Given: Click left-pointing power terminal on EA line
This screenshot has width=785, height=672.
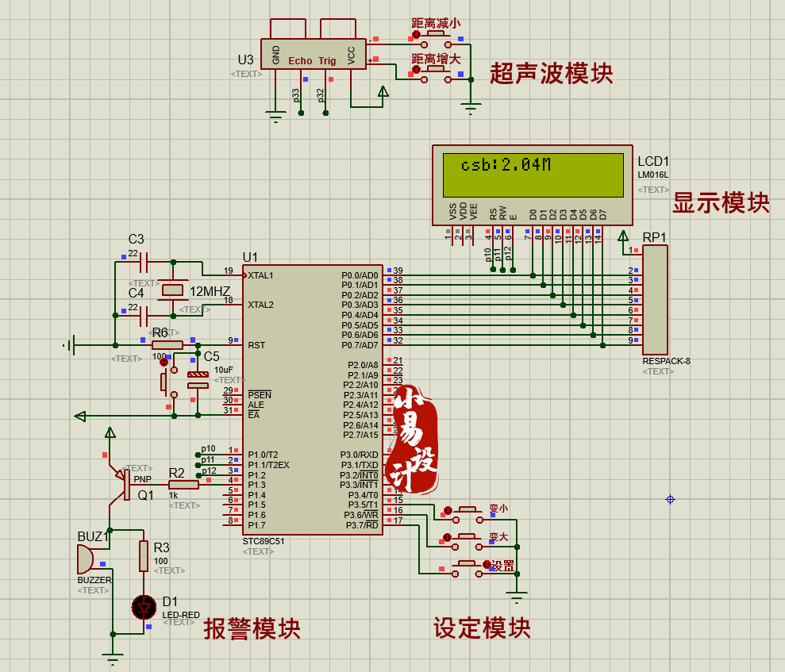Looking at the screenshot, I should point(80,415).
